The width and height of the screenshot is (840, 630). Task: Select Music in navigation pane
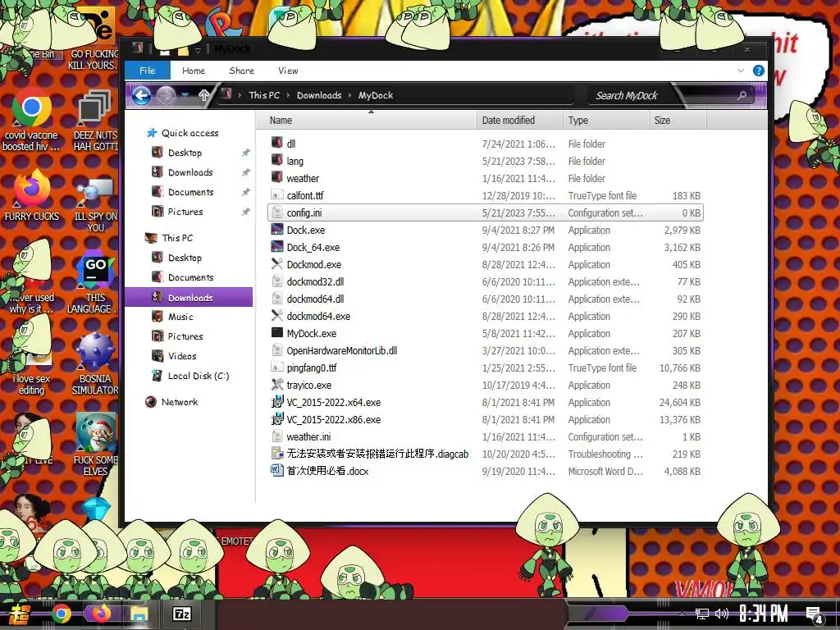[x=180, y=317]
